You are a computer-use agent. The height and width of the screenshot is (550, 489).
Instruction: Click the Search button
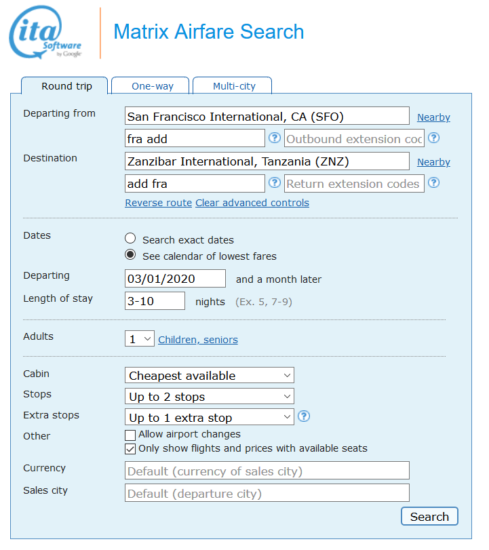pos(429,516)
